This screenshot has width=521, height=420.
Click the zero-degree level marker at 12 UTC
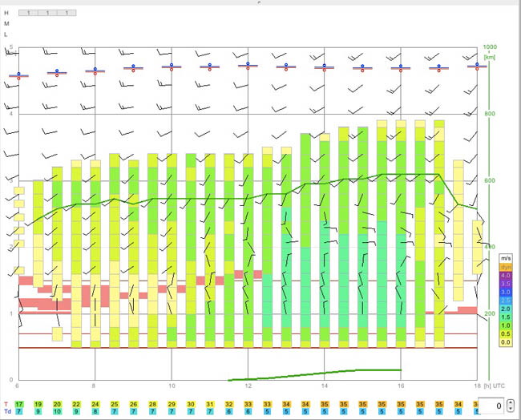[248, 66]
